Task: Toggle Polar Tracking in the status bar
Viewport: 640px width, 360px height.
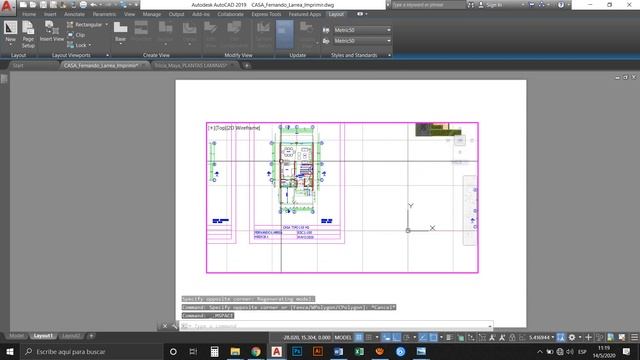Action: (407, 337)
